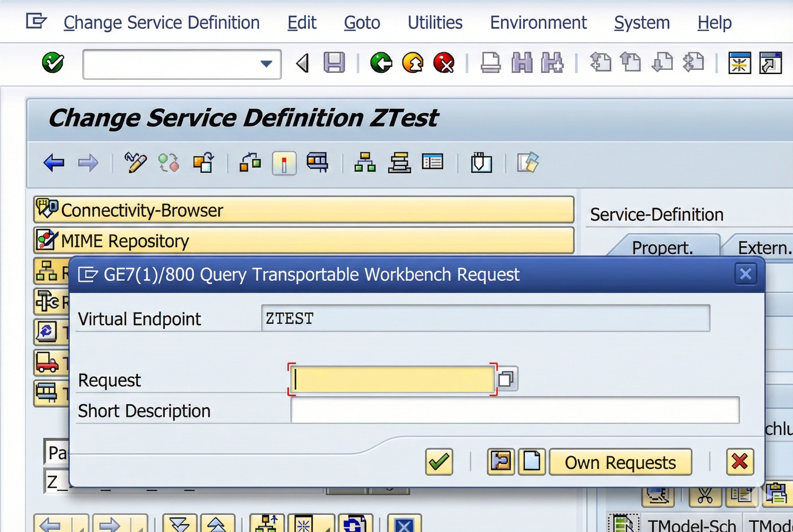Click Create Request blank page icon
793x532 pixels.
point(531,462)
